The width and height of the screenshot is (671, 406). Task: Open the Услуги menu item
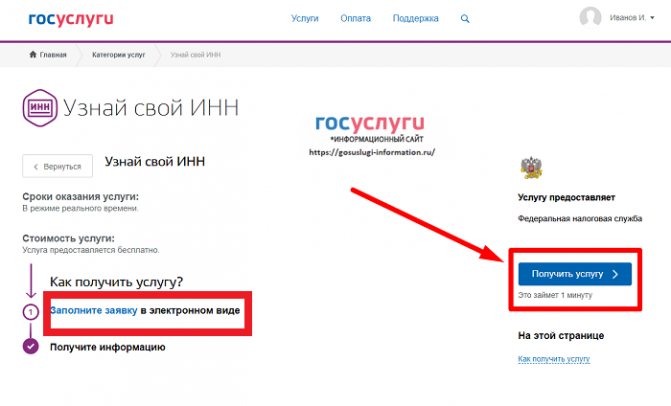click(305, 18)
